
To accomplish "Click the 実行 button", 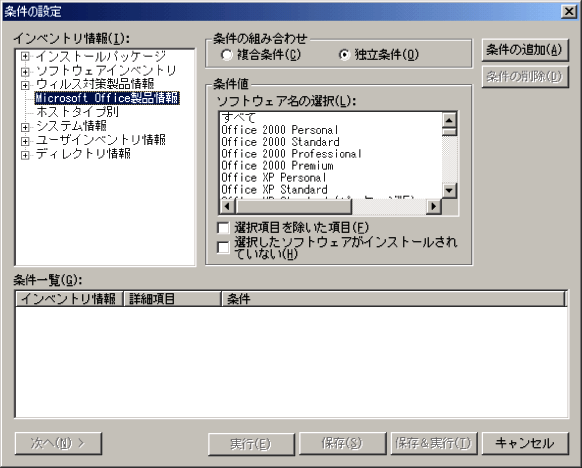I will tap(251, 444).
